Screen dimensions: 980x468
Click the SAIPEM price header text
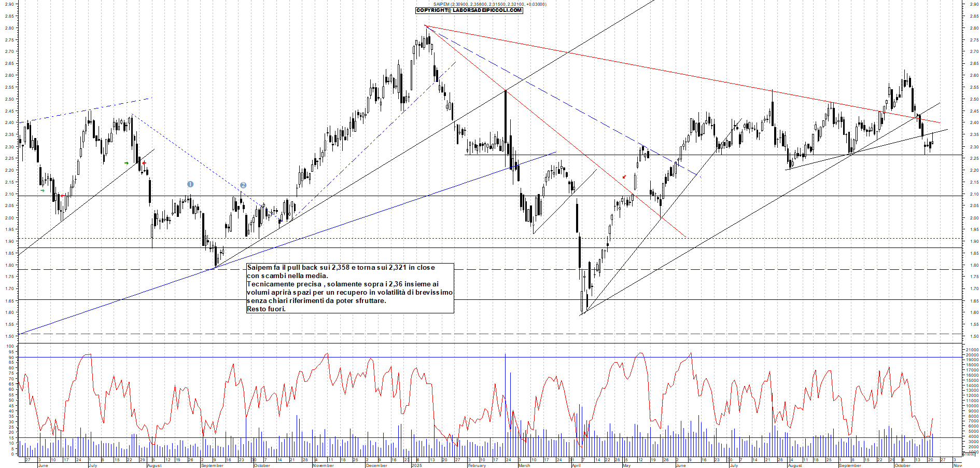[x=489, y=4]
